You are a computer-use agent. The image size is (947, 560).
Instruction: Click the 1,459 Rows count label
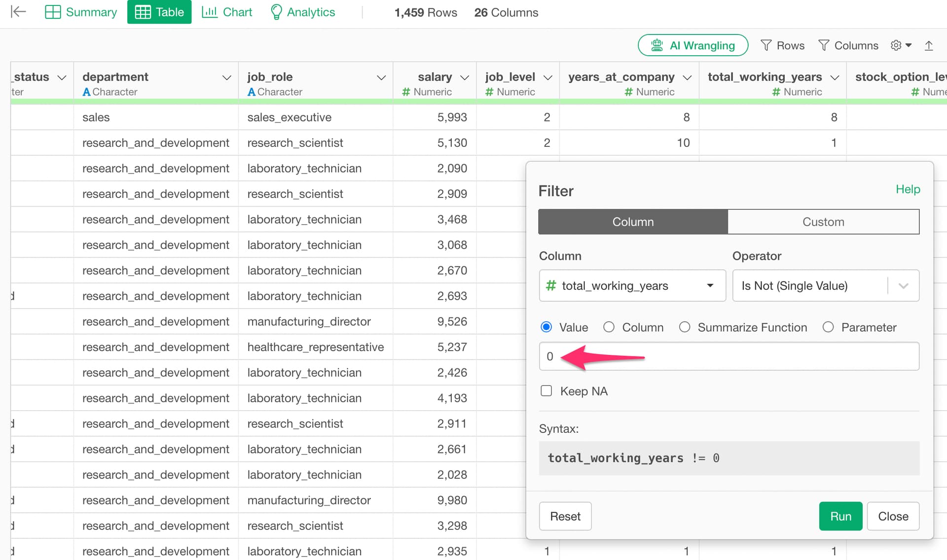point(426,12)
